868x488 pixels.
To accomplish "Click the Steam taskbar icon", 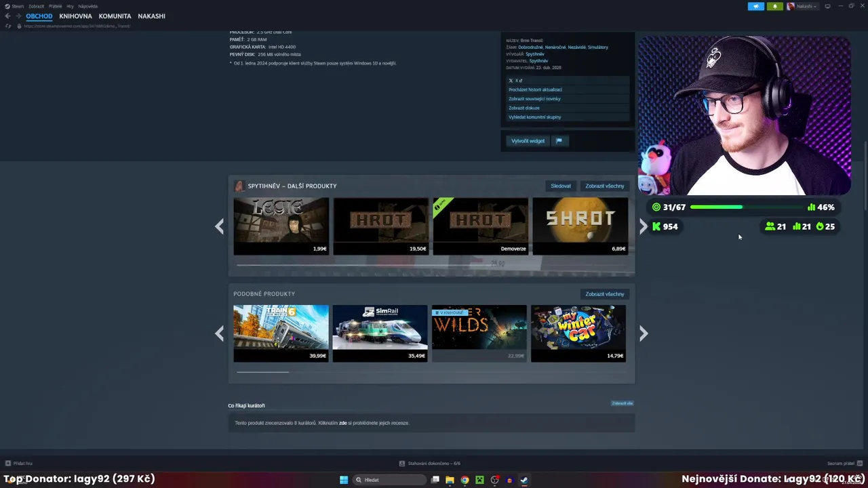I will click(x=524, y=480).
